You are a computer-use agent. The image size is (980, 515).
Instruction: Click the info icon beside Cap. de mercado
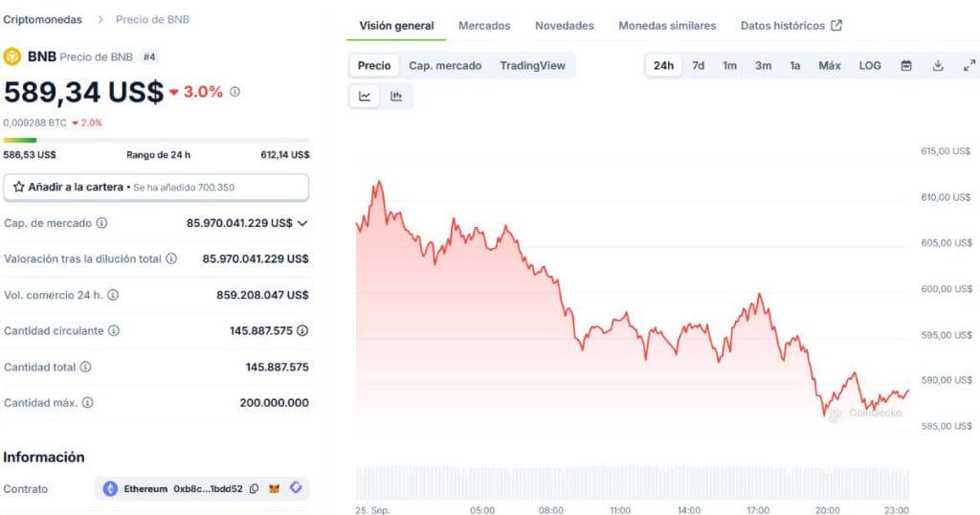point(101,223)
